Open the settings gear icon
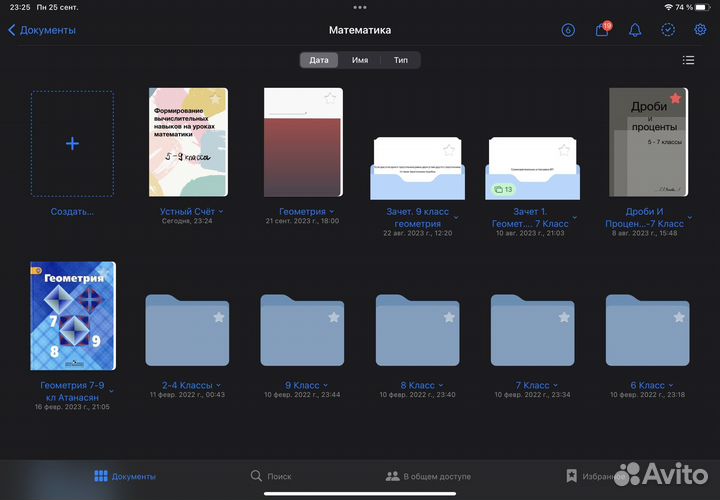720x500 pixels. [700, 30]
